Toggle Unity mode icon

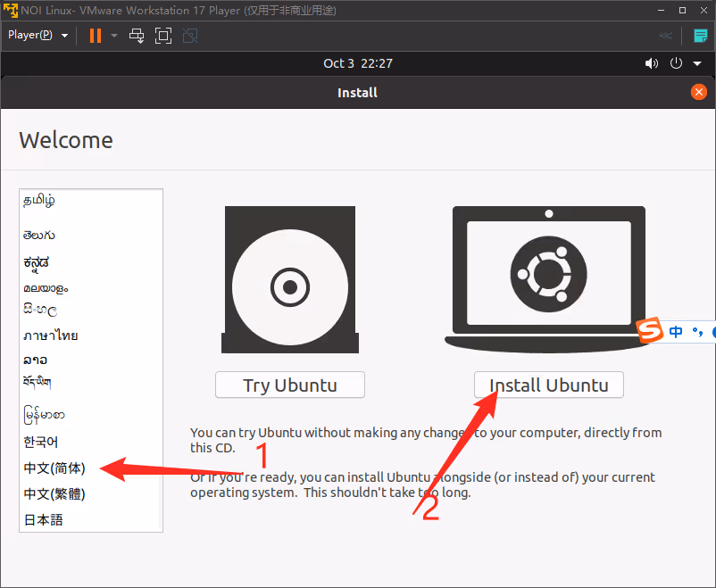coord(190,36)
